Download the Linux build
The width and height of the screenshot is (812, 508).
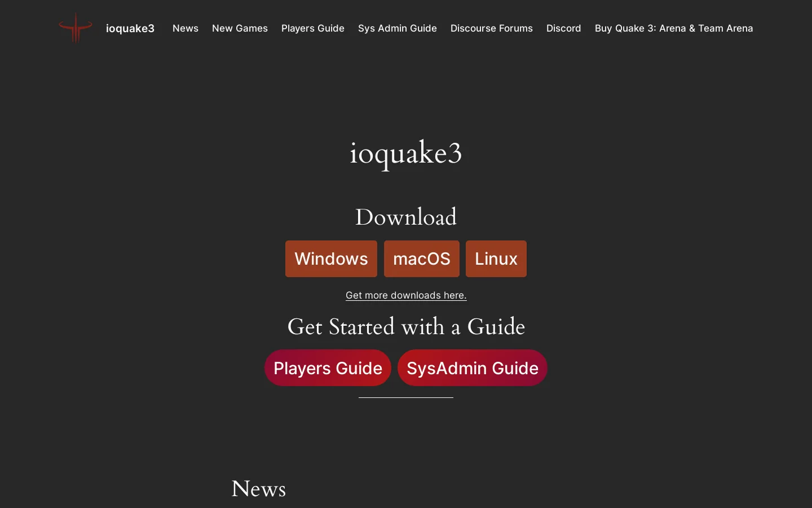click(496, 259)
